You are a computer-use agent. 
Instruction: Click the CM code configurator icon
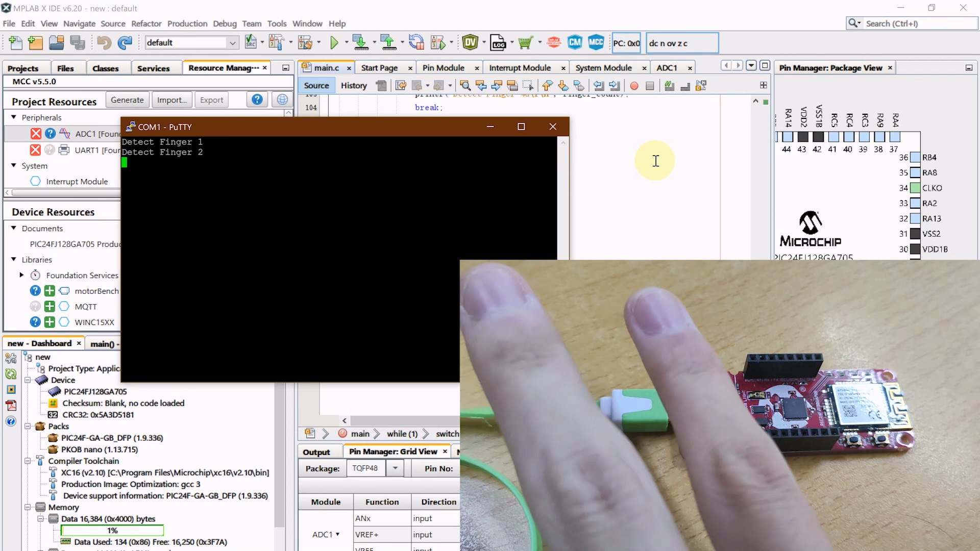[x=575, y=43]
